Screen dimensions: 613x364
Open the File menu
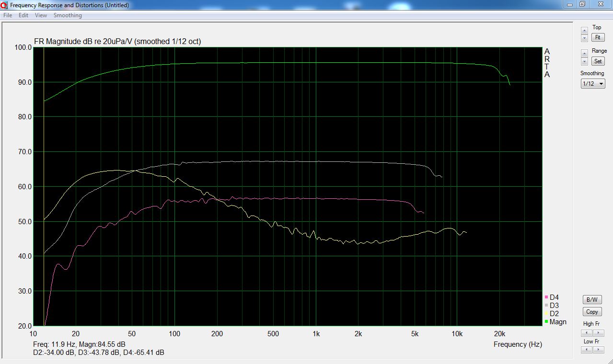pos(8,15)
